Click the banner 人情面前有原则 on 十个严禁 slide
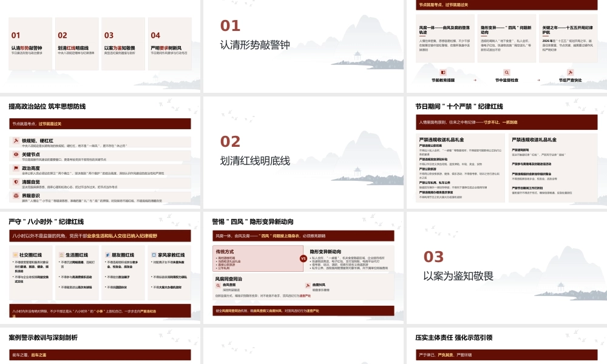This screenshot has width=607, height=364. pyautogui.click(x=507, y=122)
